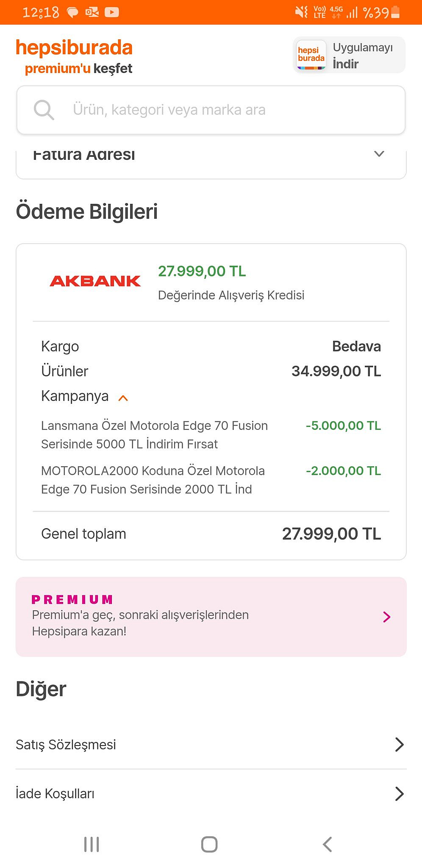
Task: Tap premium'u keşfet link
Action: point(78,69)
